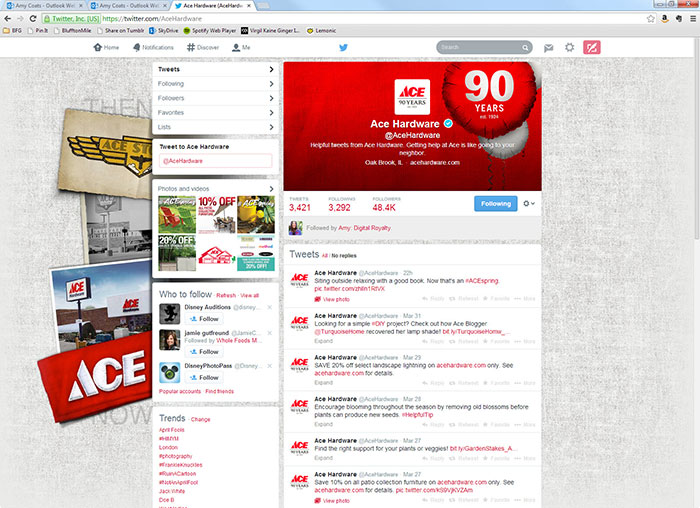Image resolution: width=700 pixels, height=508 pixels.
Task: Open the Following sidebar item
Action: click(216, 84)
